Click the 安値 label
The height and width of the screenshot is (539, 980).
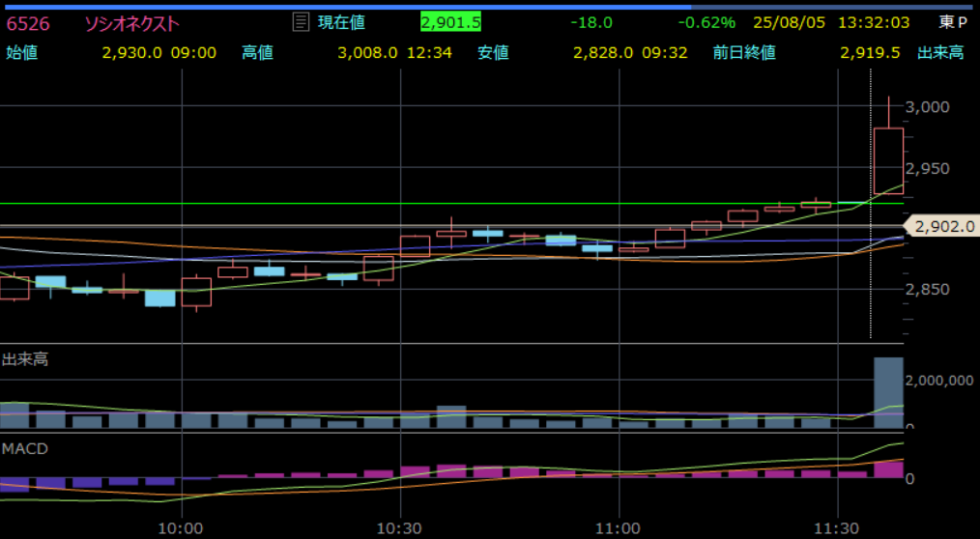click(x=493, y=52)
